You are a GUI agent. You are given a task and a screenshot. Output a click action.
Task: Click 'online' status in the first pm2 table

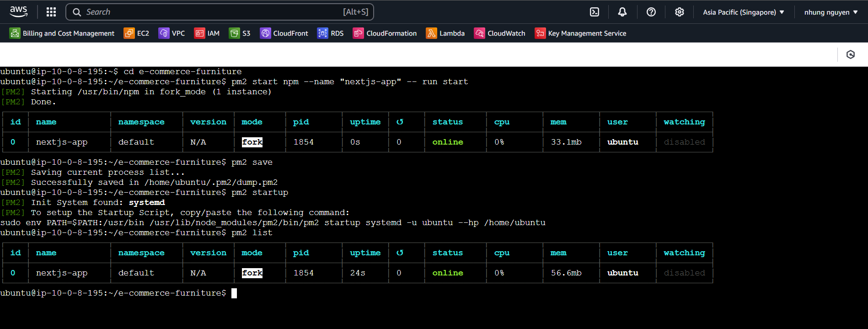[x=448, y=142]
